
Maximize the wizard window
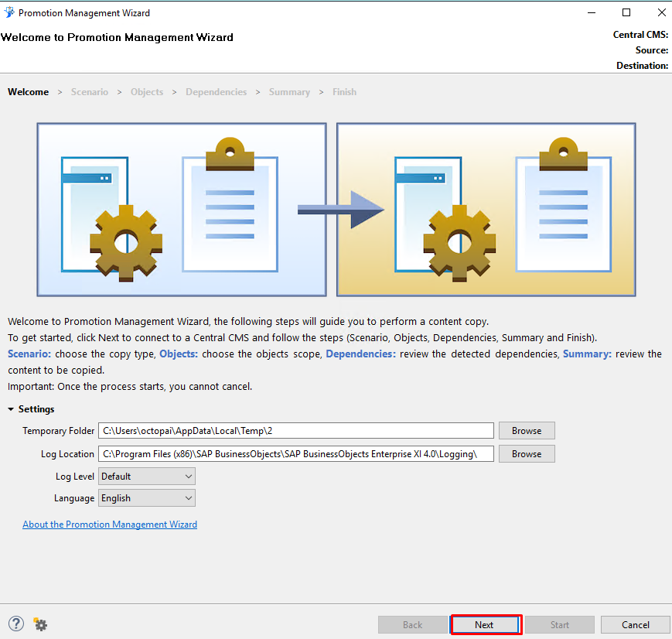pos(626,12)
